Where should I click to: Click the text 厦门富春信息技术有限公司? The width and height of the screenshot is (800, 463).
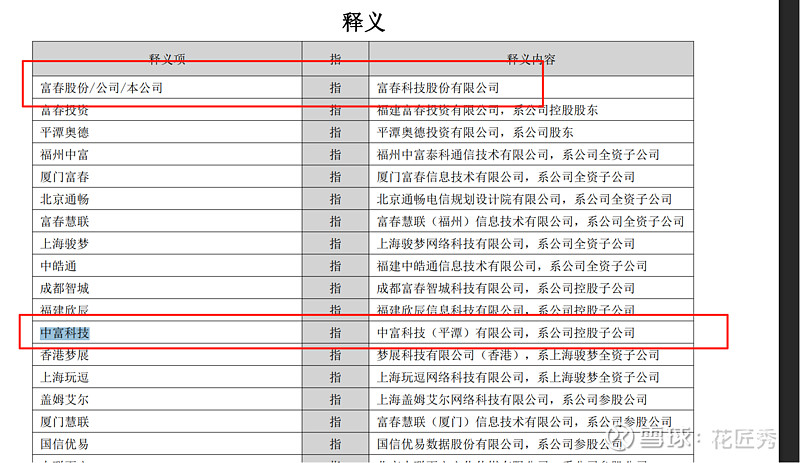[451, 177]
